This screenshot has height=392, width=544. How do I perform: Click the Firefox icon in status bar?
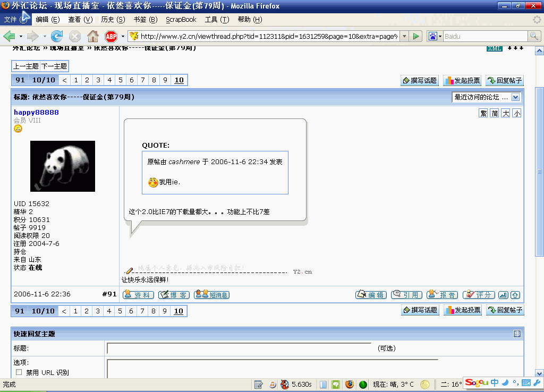pos(349,384)
